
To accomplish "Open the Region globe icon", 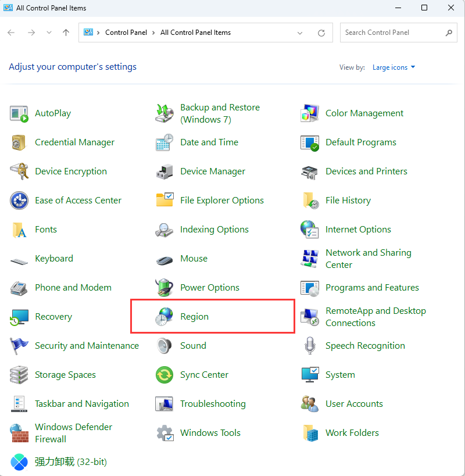I will (164, 316).
